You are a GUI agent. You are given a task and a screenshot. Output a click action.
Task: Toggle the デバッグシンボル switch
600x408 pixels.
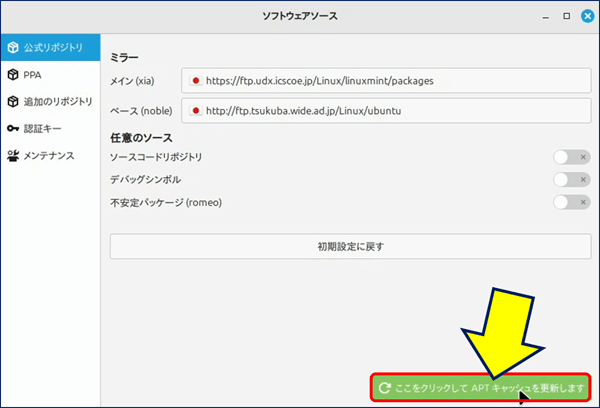click(x=572, y=180)
